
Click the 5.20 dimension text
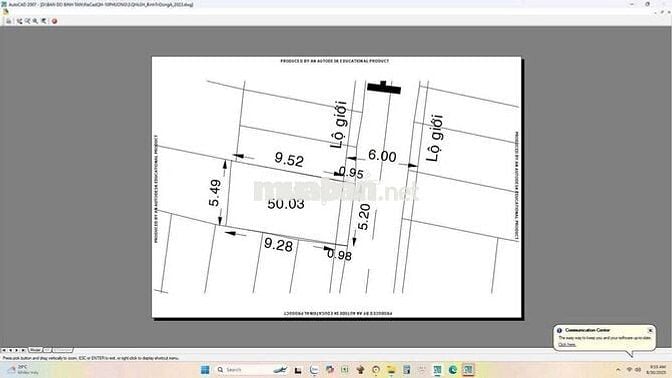click(363, 217)
